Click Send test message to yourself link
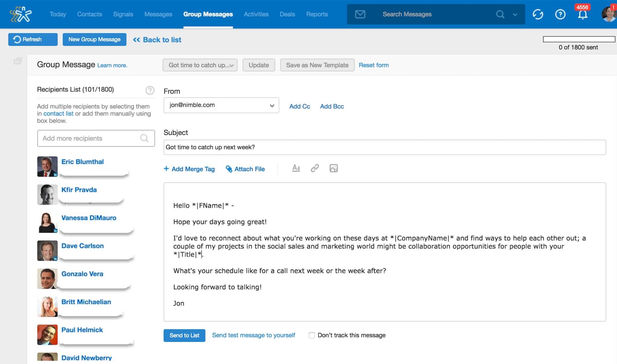This screenshot has width=617, height=364. [253, 335]
